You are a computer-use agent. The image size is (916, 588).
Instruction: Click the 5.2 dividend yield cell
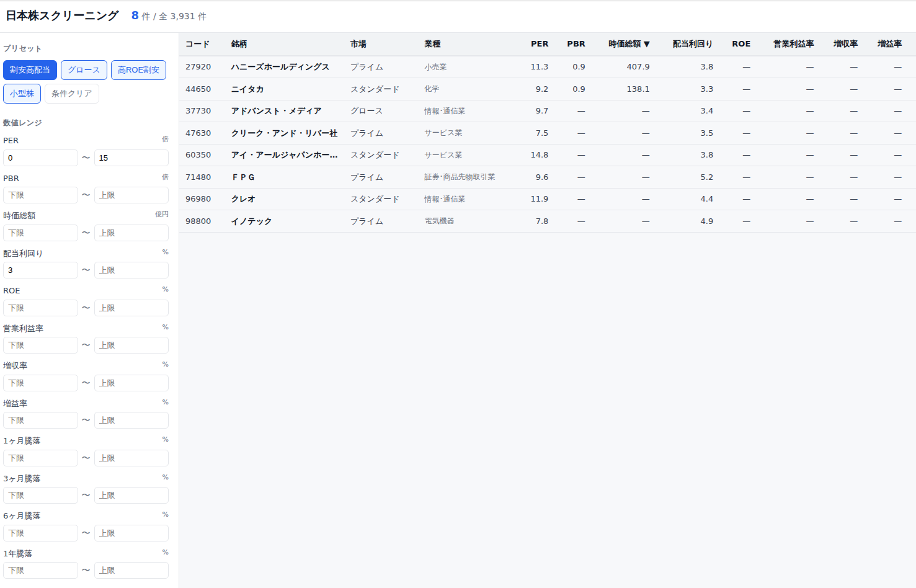(x=707, y=177)
